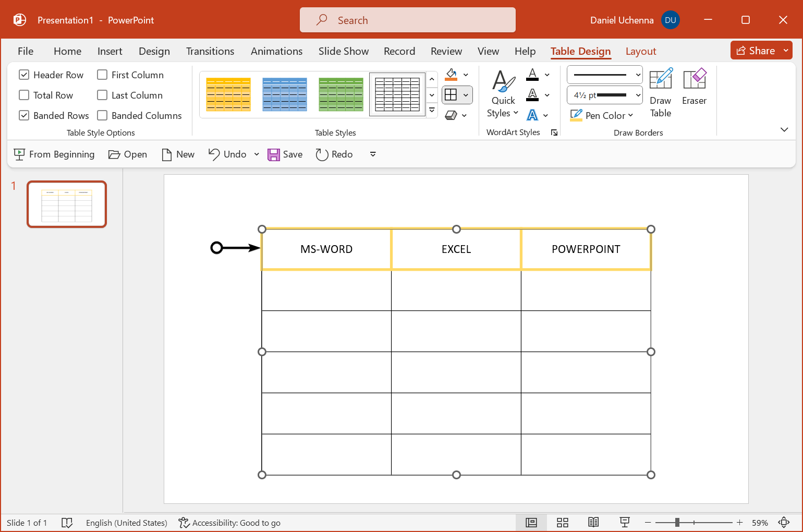Expand the Table Styles gallery
The image size is (803, 532).
(431, 110)
